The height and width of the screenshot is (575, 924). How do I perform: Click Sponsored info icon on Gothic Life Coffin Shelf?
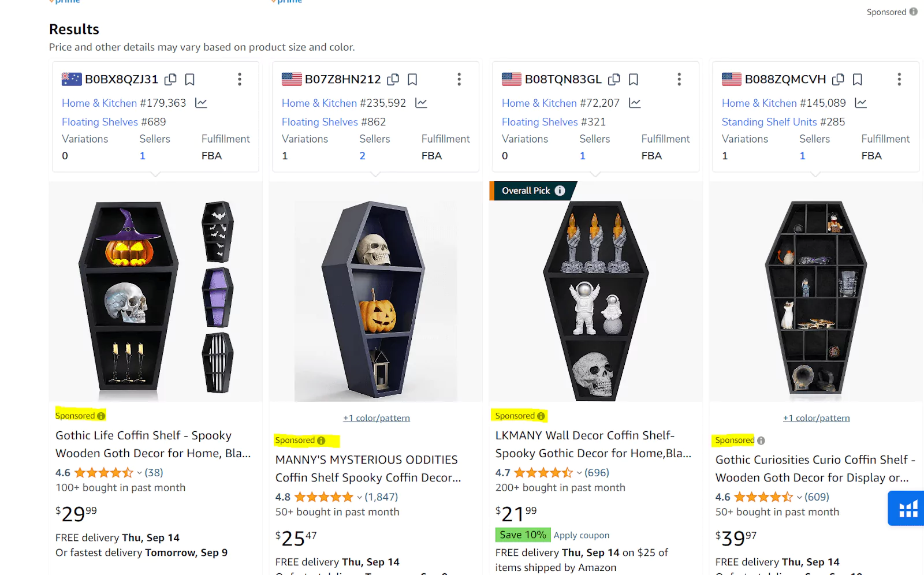(102, 416)
